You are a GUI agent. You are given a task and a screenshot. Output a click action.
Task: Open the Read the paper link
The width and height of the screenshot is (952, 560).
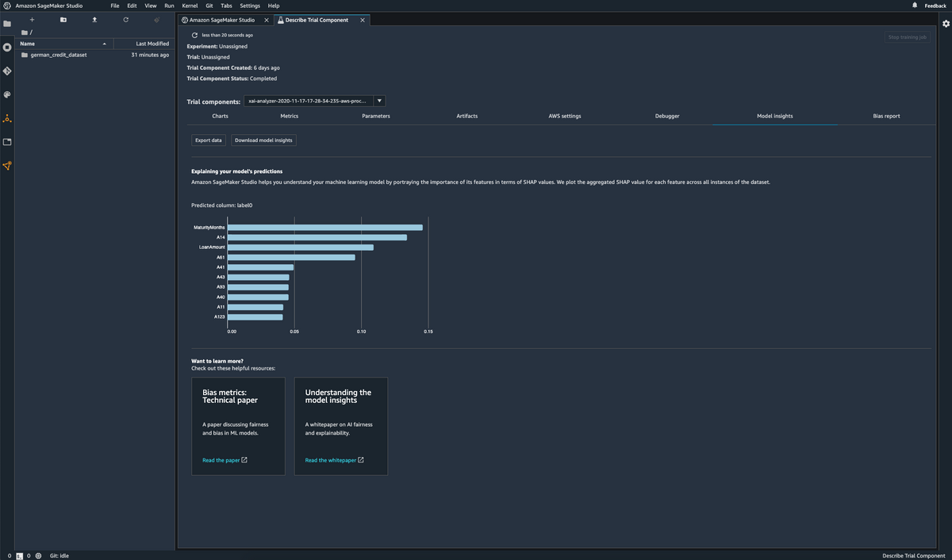(x=221, y=460)
